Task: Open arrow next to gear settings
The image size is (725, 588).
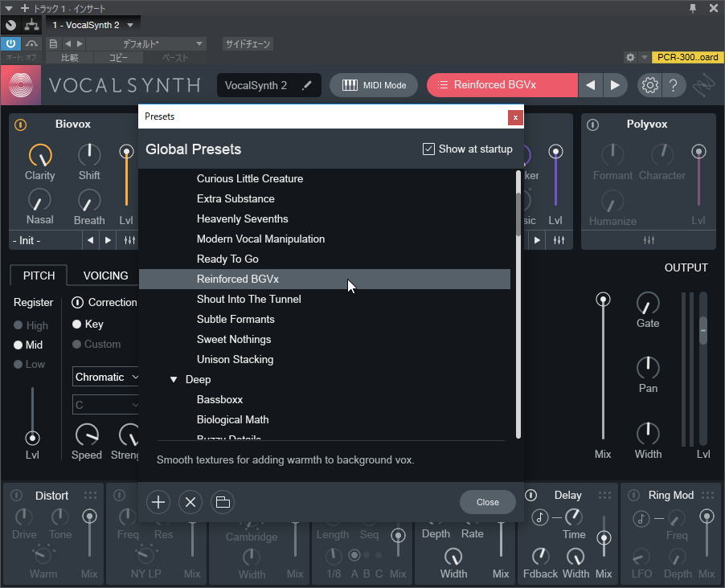Action: (644, 57)
